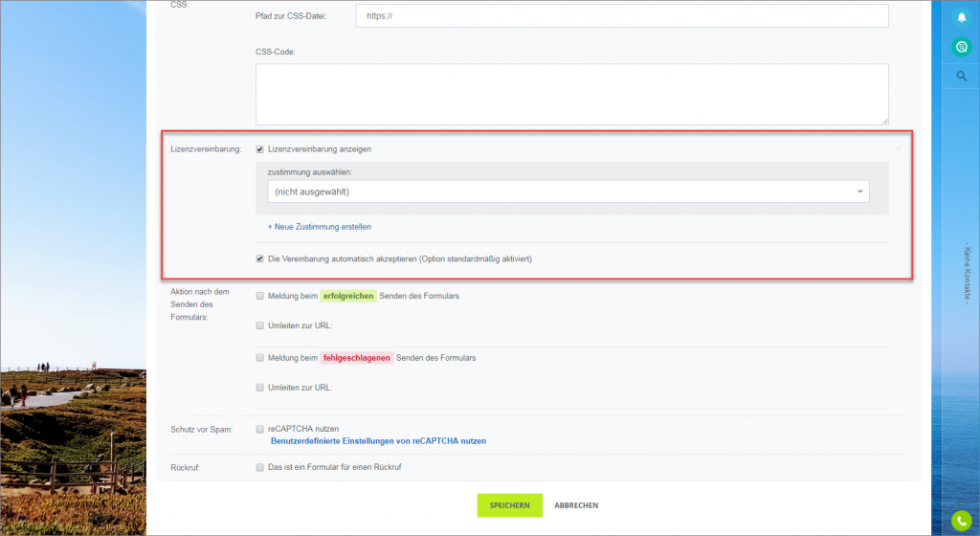The height and width of the screenshot is (536, 980).
Task: Click the ABBRECHEN button
Action: click(x=576, y=505)
